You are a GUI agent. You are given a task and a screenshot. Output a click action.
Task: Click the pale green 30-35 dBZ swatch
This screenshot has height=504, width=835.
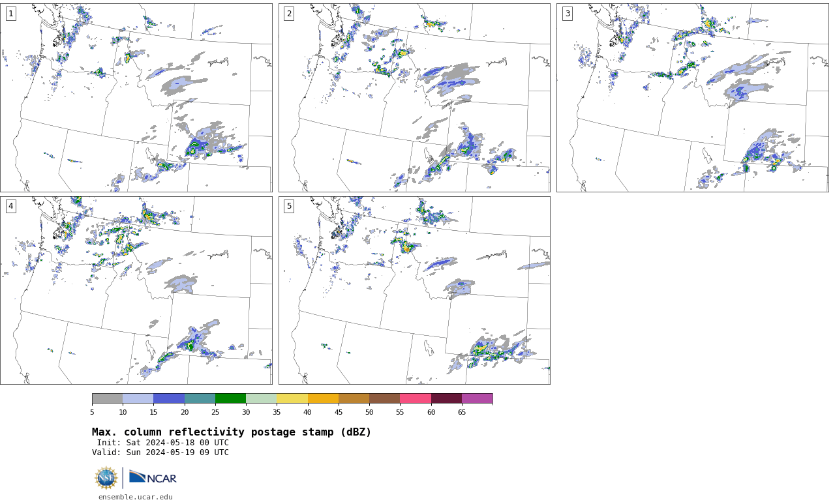262,398
